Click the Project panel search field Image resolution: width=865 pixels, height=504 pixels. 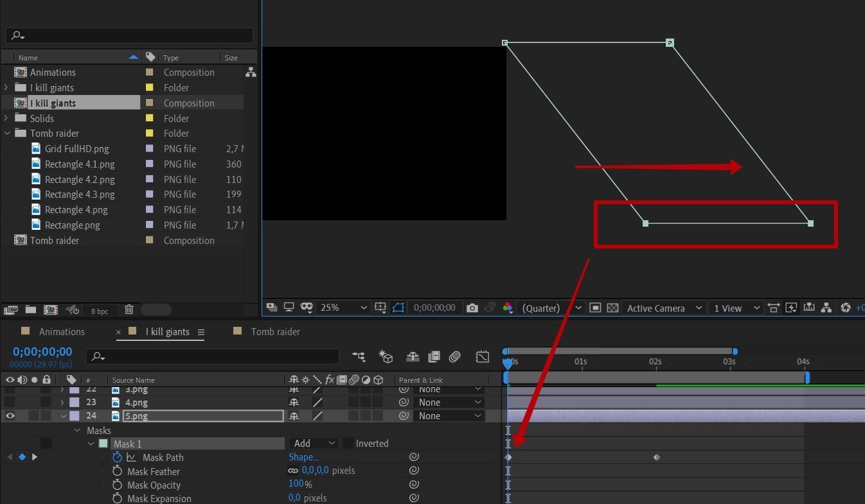(x=129, y=35)
